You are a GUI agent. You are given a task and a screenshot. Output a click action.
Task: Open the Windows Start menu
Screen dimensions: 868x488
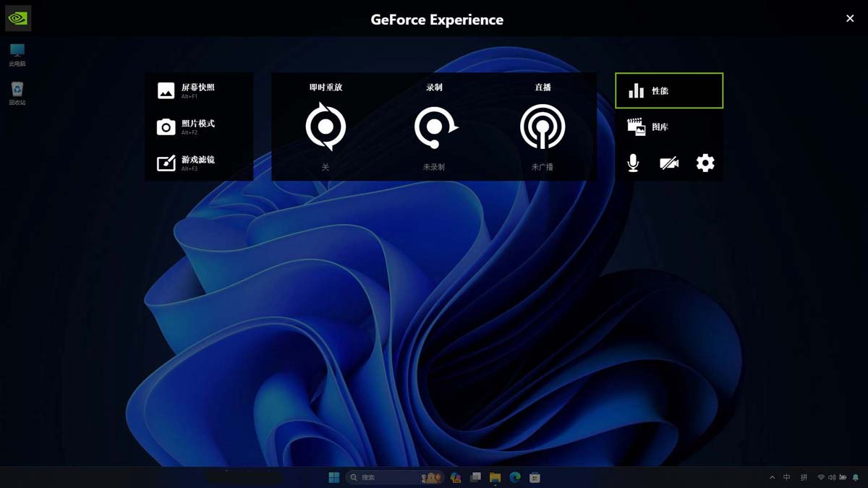pos(334,477)
